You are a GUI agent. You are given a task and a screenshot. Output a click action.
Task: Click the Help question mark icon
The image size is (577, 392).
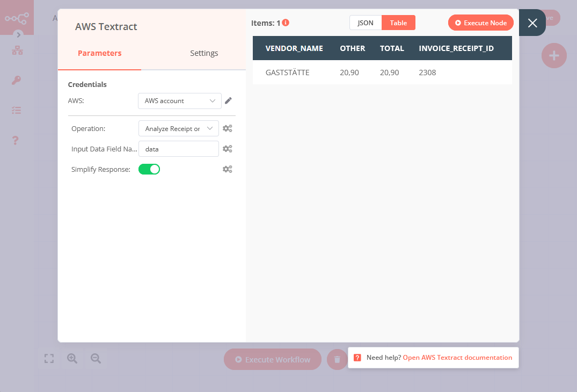point(16,140)
